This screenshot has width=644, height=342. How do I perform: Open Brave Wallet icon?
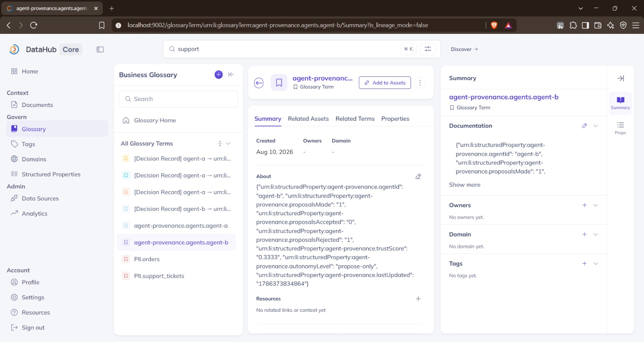pos(598,25)
